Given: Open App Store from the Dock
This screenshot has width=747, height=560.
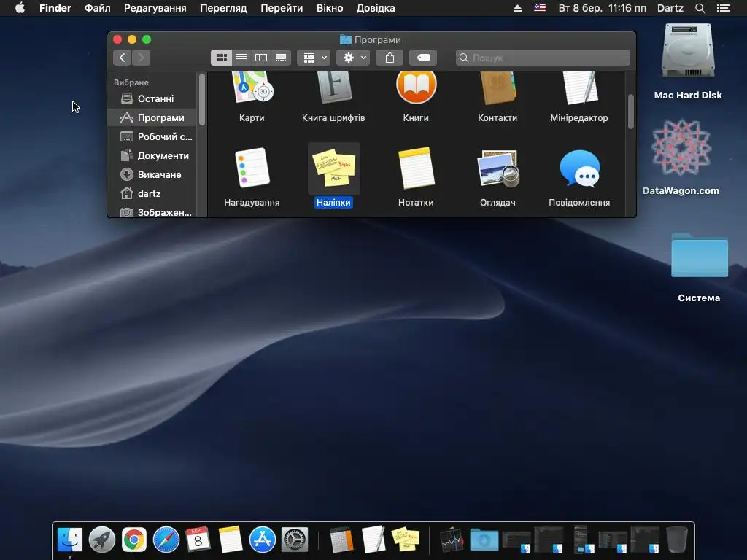Looking at the screenshot, I should coord(263,540).
